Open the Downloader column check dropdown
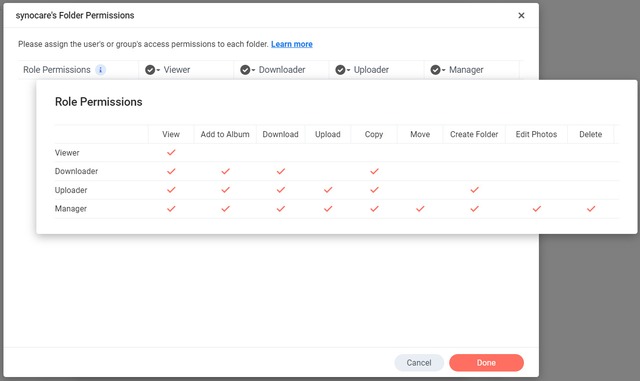The image size is (640, 381). (247, 70)
